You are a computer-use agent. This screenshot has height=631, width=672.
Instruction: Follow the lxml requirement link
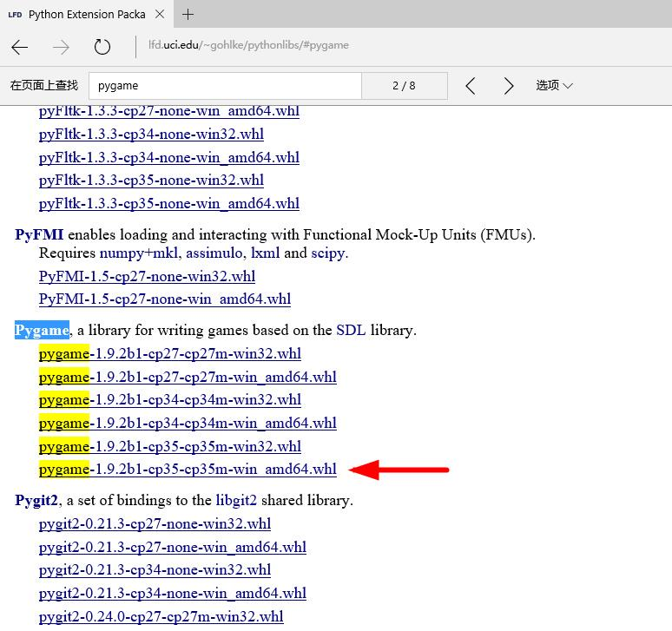[265, 253]
